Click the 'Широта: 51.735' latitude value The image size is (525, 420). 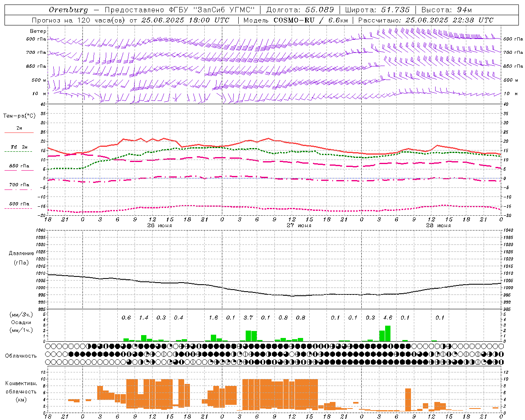click(377, 10)
